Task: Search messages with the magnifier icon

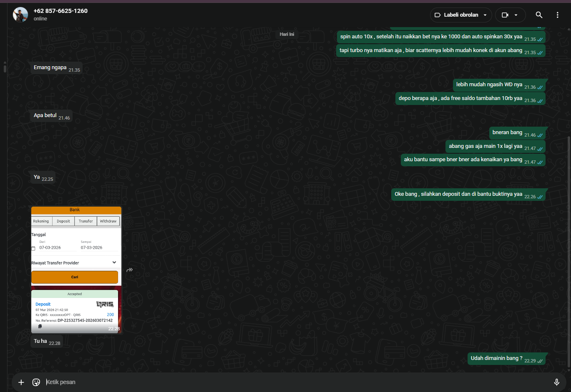Action: (539, 15)
